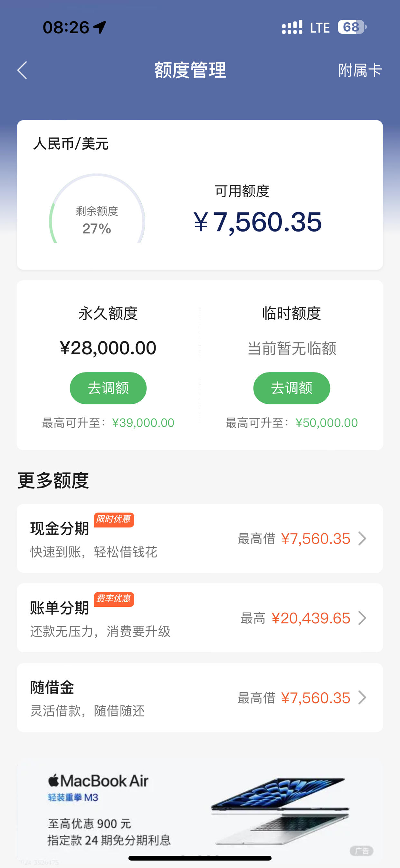This screenshot has height=868, width=400.
Task: Tap 去调额 under 临时额度
Action: (291, 388)
